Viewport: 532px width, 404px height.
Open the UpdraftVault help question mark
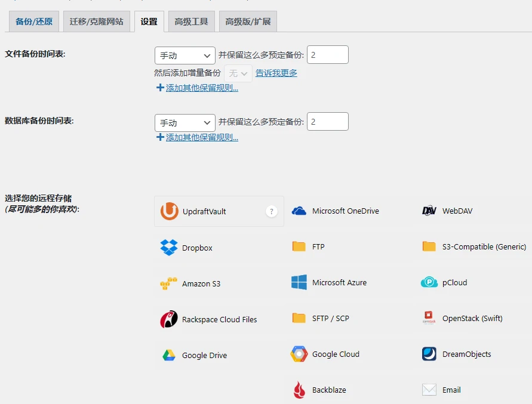[x=272, y=211]
